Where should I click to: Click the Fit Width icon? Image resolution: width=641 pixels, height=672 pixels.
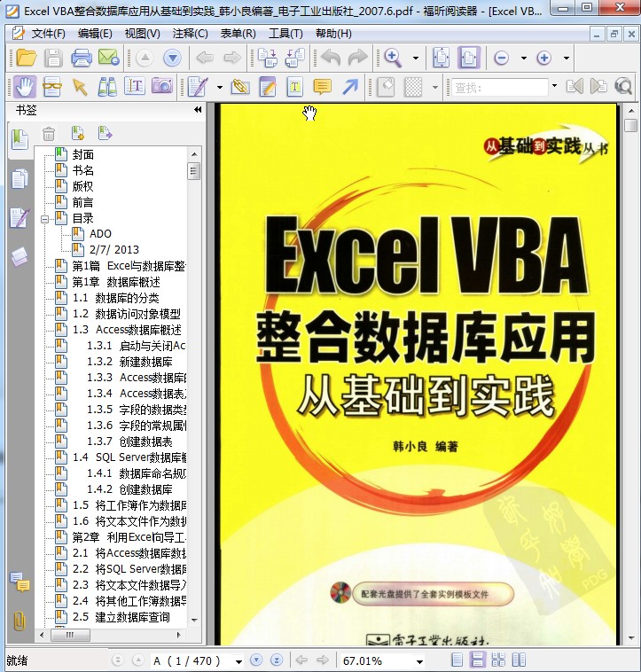pos(469,58)
